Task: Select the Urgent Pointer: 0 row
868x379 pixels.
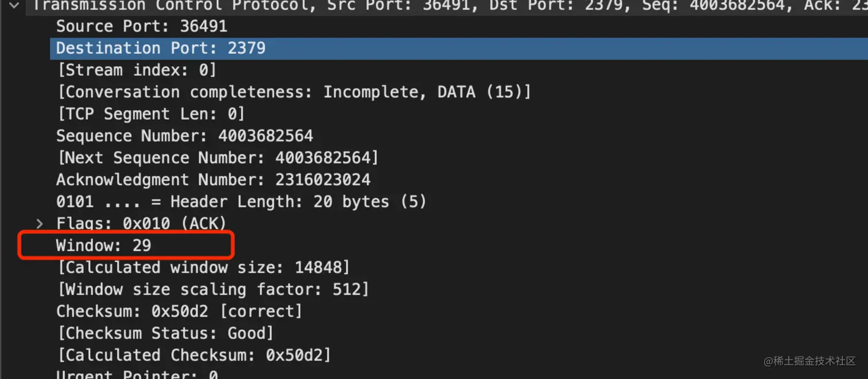Action: point(137,374)
